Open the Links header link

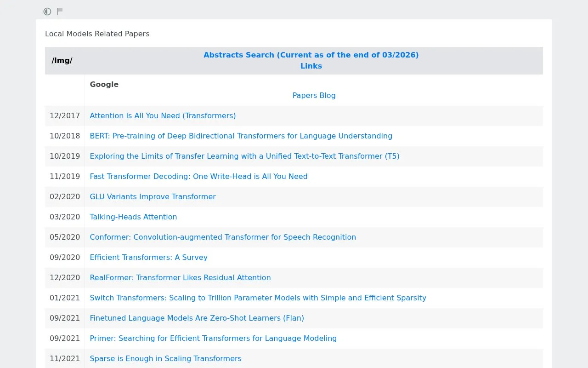click(x=311, y=66)
